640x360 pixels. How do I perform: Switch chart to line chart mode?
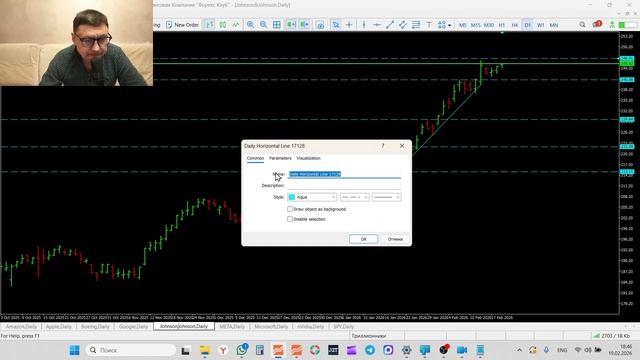coord(236,25)
